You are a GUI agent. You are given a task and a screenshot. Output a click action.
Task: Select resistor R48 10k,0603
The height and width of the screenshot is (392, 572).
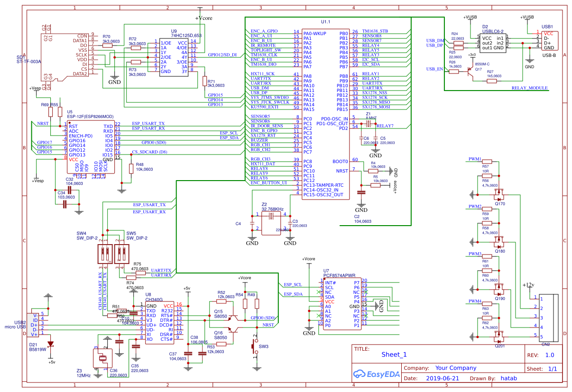coord(131,168)
